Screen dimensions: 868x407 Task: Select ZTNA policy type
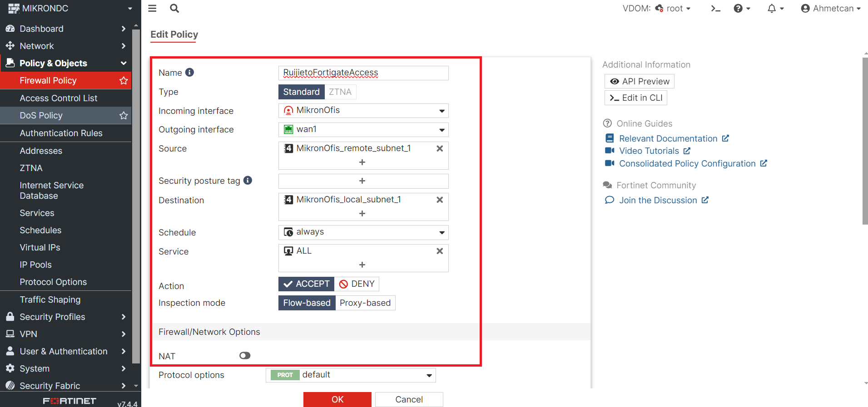(x=340, y=92)
